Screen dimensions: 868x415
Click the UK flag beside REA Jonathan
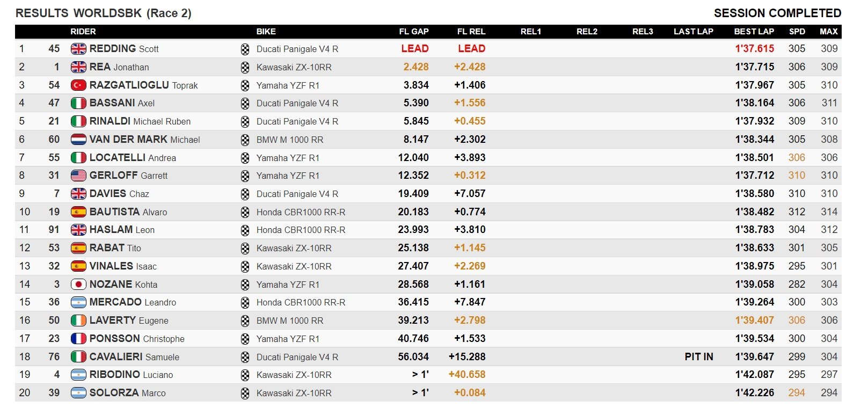pyautogui.click(x=78, y=67)
